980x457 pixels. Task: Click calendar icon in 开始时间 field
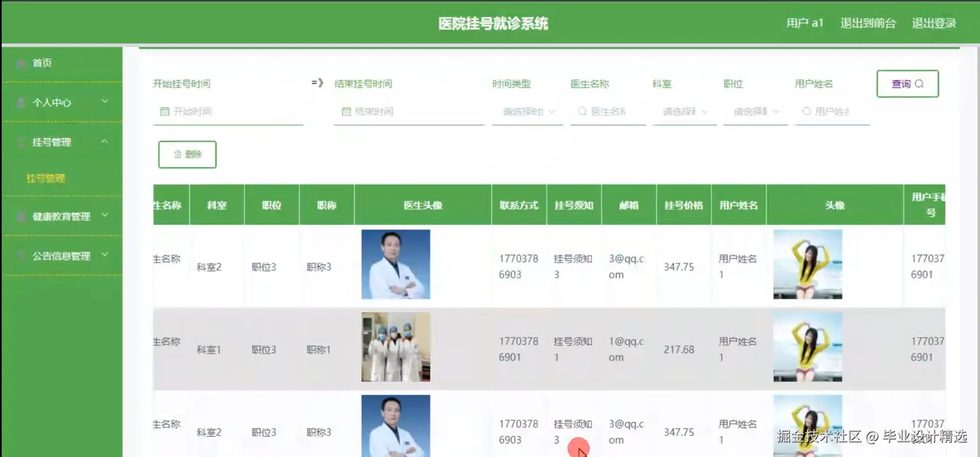[x=165, y=112]
